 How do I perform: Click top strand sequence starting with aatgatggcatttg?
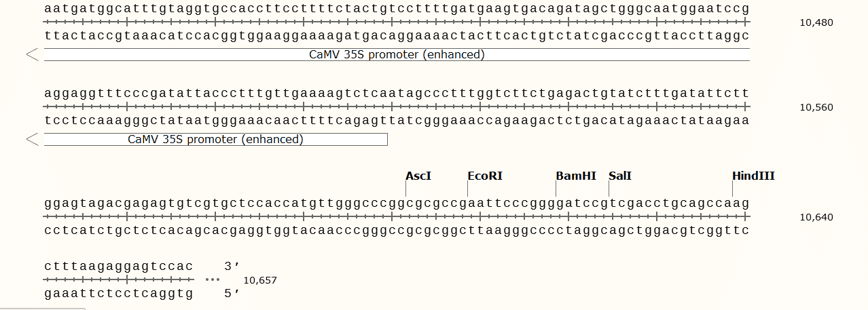tap(397, 9)
